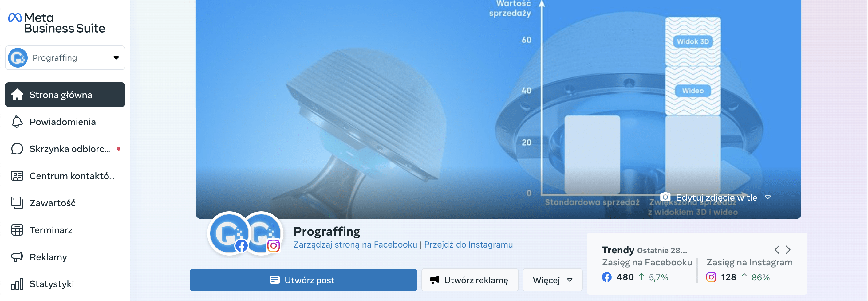Click the Facebook profile picture thumbnail
Viewport: 868px width, 301px height.
(229, 233)
